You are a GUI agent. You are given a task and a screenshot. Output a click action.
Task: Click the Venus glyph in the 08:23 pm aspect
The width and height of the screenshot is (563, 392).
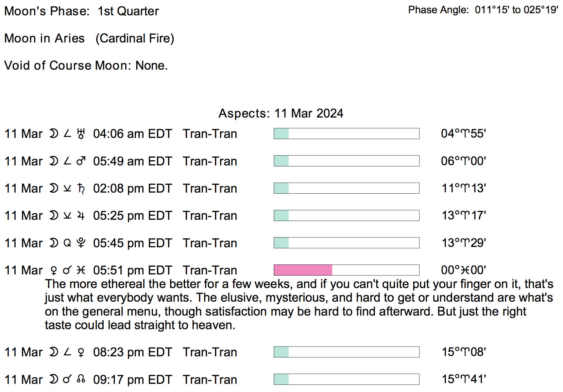coord(81,352)
